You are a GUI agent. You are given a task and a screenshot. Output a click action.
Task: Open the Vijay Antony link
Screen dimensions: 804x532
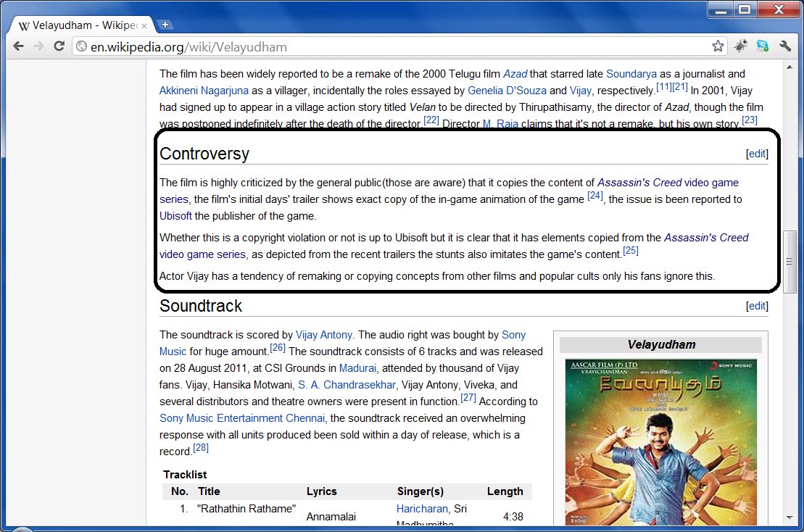323,335
